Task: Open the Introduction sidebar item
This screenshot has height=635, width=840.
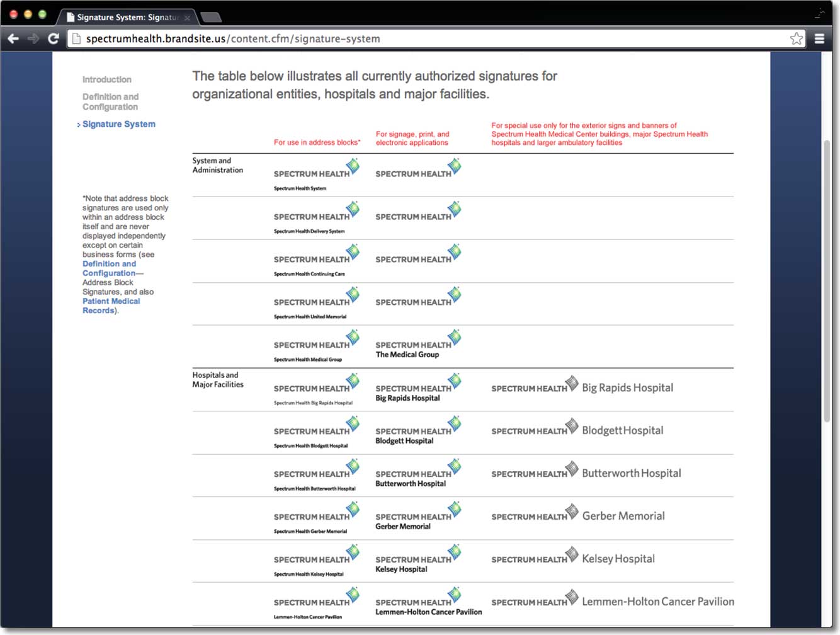Action: pos(107,79)
